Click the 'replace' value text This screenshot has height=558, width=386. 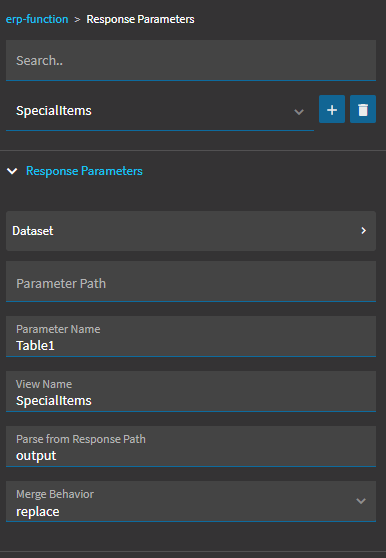point(38,512)
